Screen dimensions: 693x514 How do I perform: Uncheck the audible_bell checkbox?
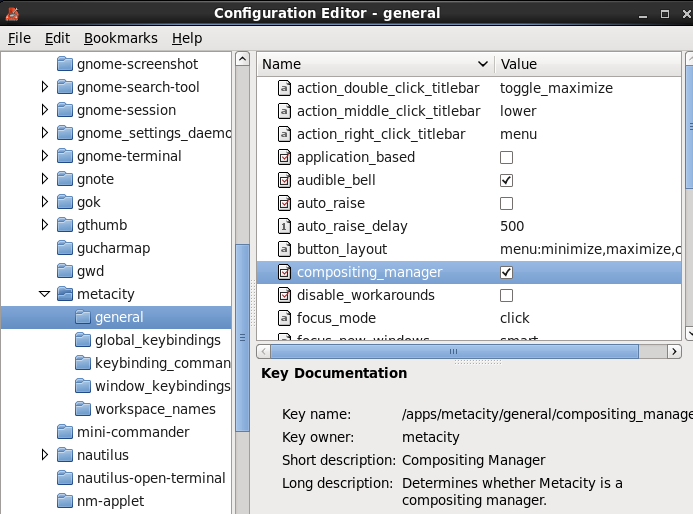[x=506, y=180]
